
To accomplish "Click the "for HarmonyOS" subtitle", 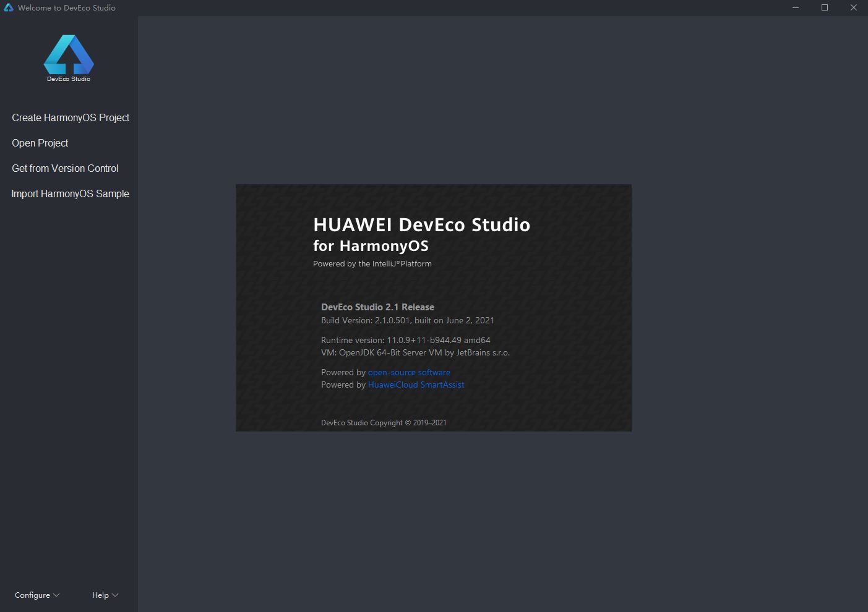I will pos(371,245).
